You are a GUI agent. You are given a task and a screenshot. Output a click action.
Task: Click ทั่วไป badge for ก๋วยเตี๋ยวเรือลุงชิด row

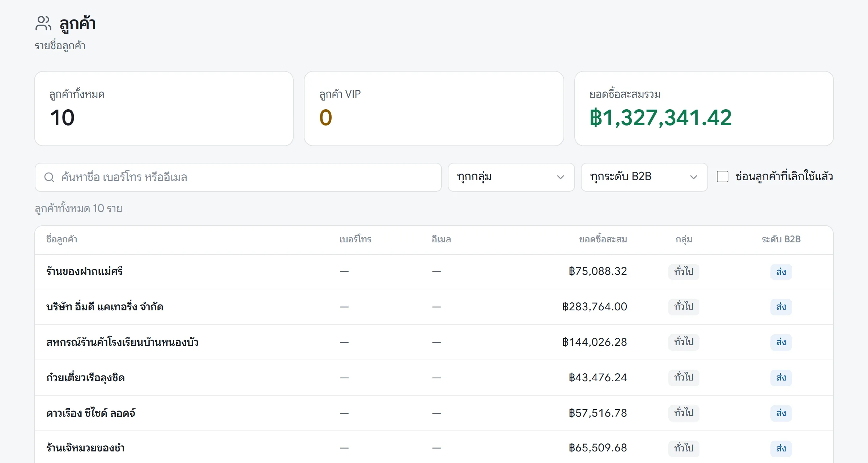(x=684, y=378)
